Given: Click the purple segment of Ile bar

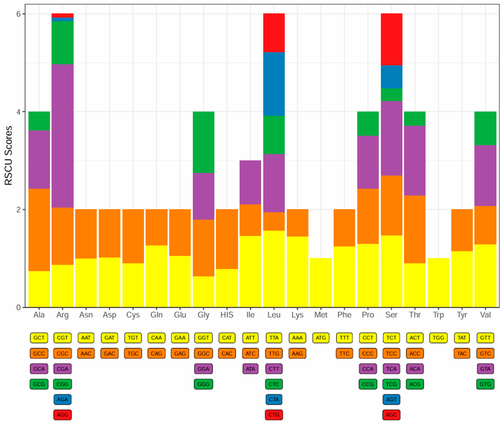Looking at the screenshot, I should click(250, 182).
